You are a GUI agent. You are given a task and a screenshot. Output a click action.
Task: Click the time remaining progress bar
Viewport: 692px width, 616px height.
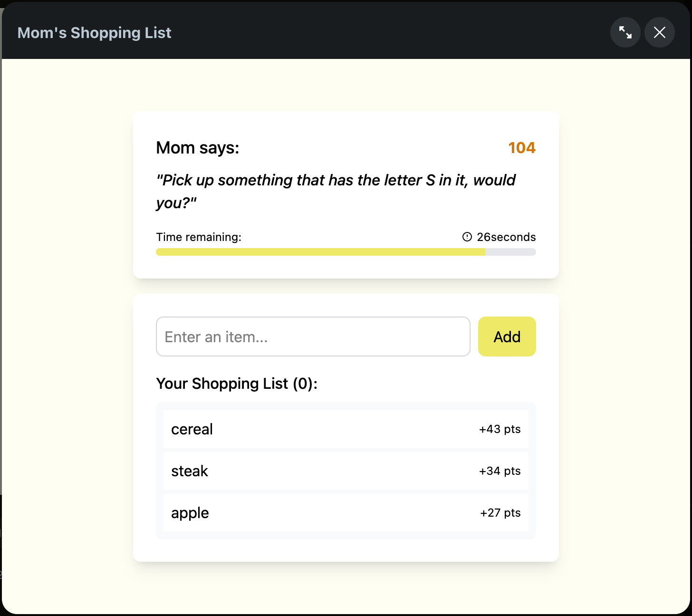[346, 251]
